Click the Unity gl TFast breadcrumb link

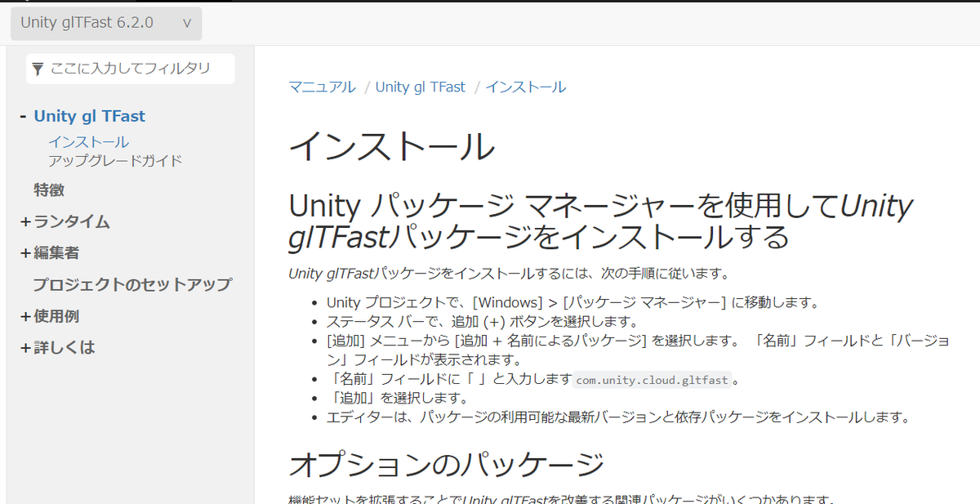pos(421,87)
